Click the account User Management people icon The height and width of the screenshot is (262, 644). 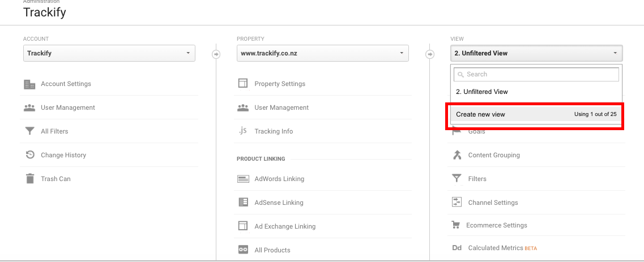pos(29,108)
